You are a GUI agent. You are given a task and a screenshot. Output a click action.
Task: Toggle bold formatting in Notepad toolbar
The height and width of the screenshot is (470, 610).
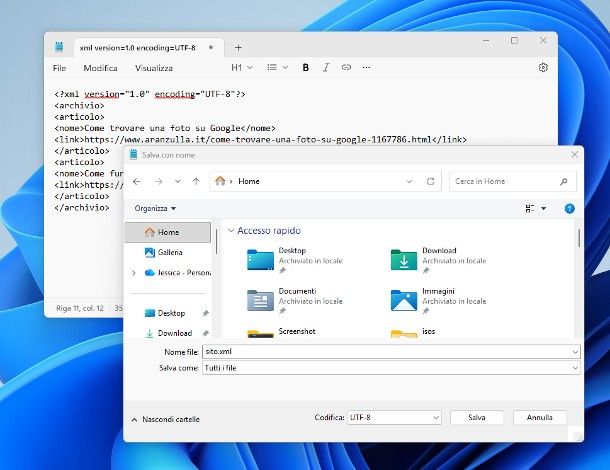click(305, 68)
